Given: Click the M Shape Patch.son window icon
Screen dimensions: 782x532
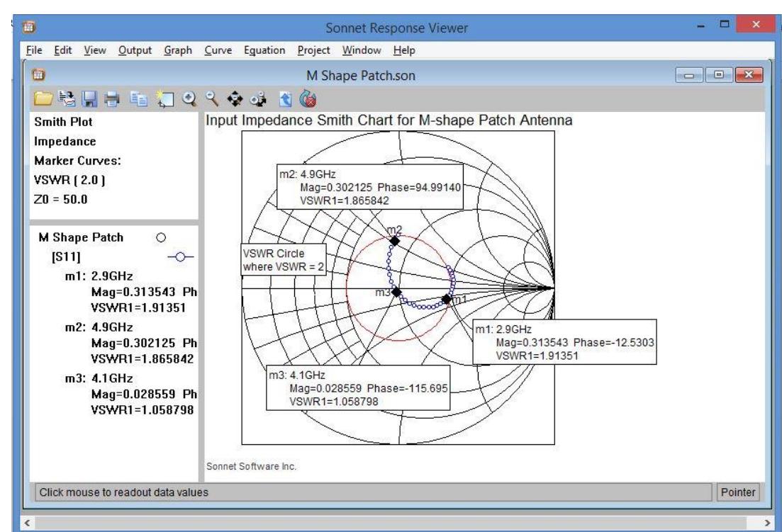Looking at the screenshot, I should coord(38,74).
